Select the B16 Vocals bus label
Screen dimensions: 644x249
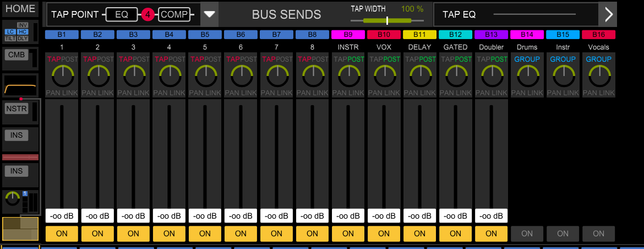[x=598, y=35]
